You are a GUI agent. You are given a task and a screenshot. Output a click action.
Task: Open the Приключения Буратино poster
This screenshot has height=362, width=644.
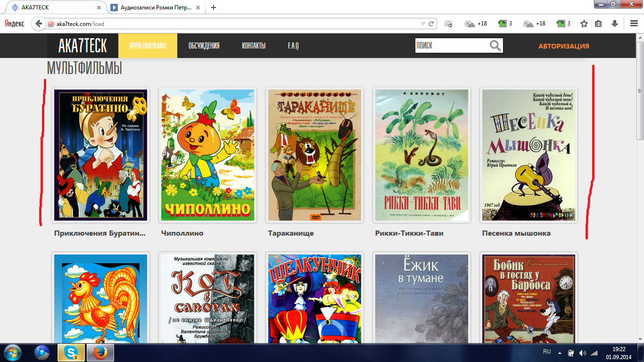click(x=101, y=155)
